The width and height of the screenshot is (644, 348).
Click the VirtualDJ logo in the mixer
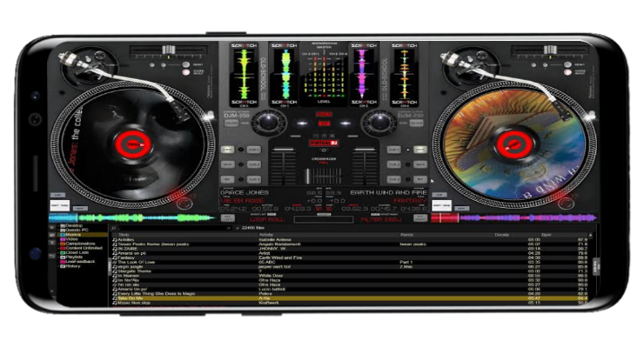pyautogui.click(x=324, y=143)
